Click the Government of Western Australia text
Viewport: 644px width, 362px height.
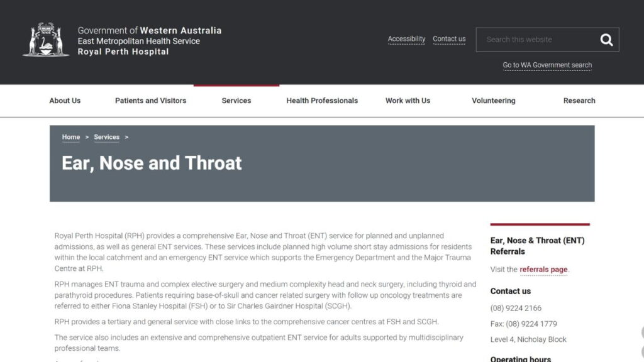click(x=150, y=30)
